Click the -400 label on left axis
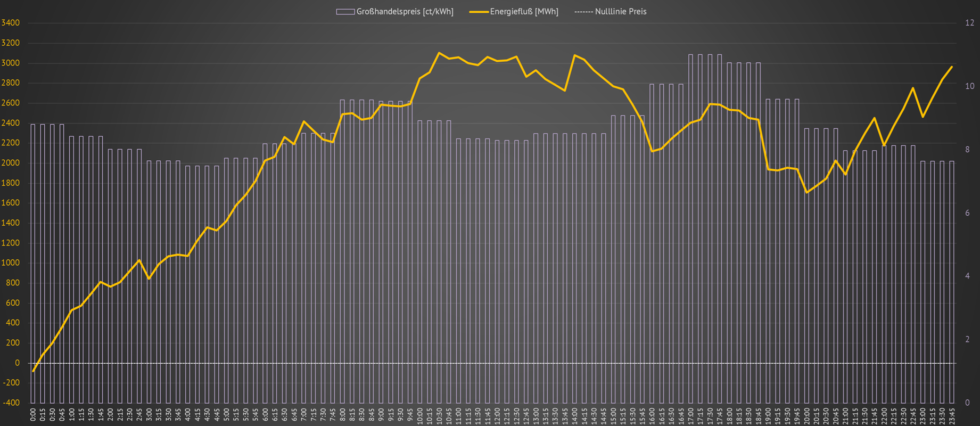 click(11, 403)
